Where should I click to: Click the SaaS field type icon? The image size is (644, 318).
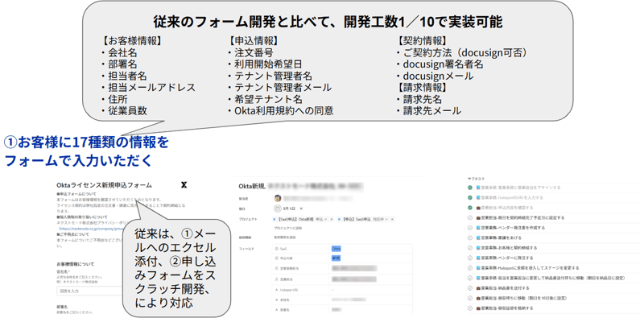pyautogui.click(x=276, y=249)
